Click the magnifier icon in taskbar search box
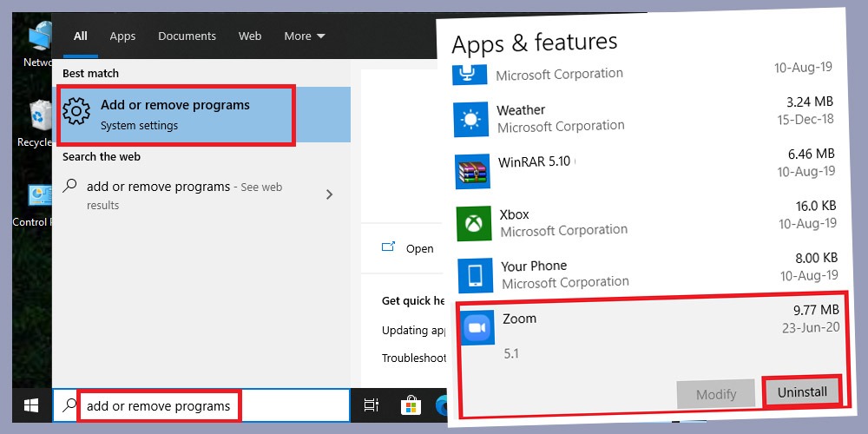Screen dimensions: 868x434 (x=69, y=405)
